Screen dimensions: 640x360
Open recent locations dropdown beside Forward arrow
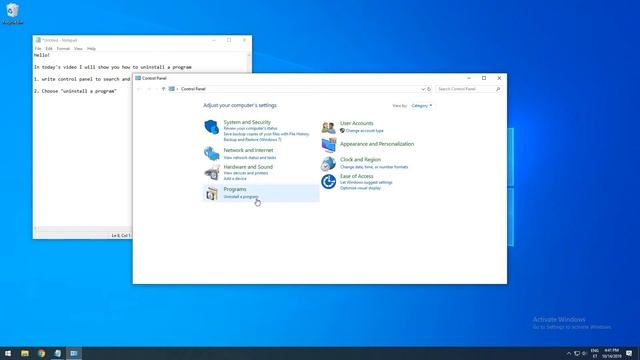156,89
